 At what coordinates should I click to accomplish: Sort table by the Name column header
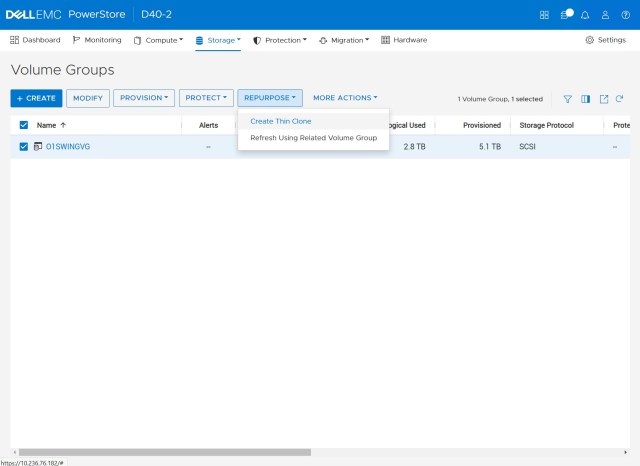tap(46, 125)
